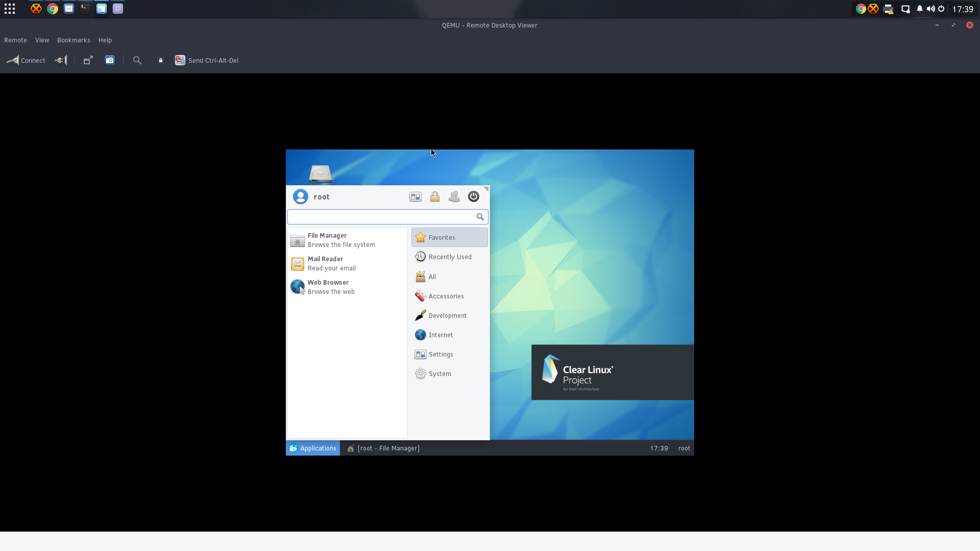Click the display icon in system tray
Viewport: 980px width, 551px height.
click(905, 9)
